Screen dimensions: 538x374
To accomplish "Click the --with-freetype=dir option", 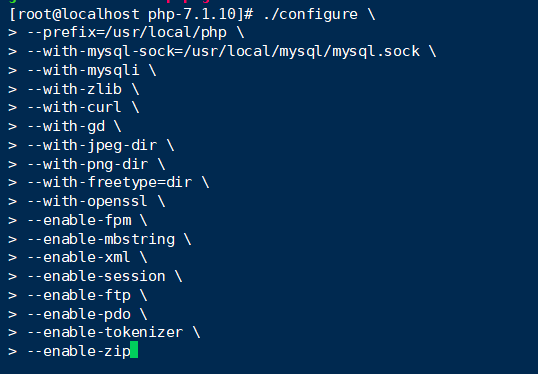I will click(109, 182).
